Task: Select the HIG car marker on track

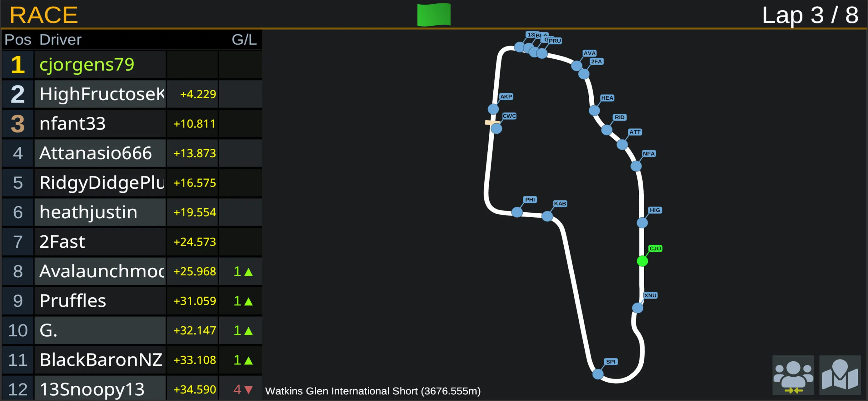Action: pyautogui.click(x=642, y=223)
